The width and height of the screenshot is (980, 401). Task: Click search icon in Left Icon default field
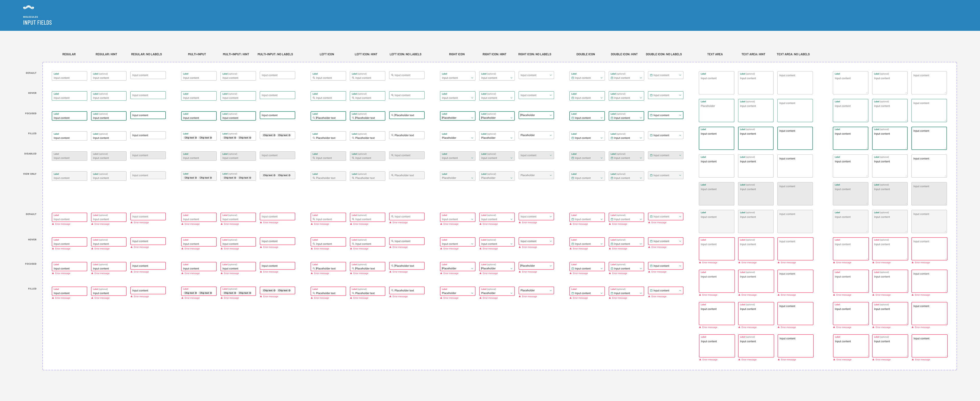pyautogui.click(x=314, y=78)
